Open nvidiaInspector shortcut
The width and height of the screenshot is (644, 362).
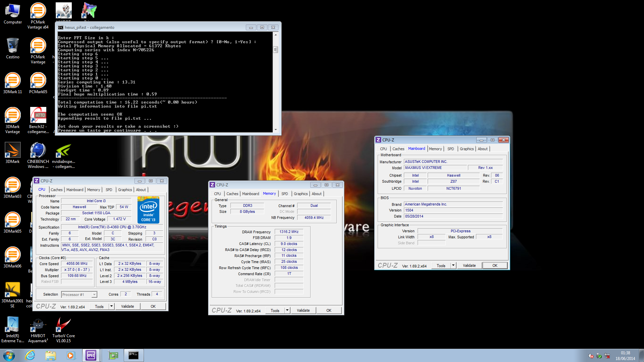point(63,155)
